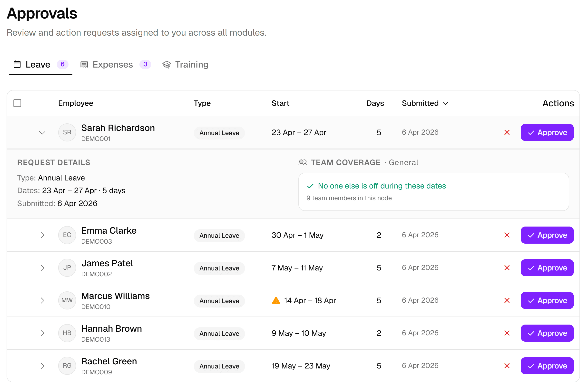The image size is (588, 387).
Task: Click the graduation cap icon next to Training
Action: point(167,64)
